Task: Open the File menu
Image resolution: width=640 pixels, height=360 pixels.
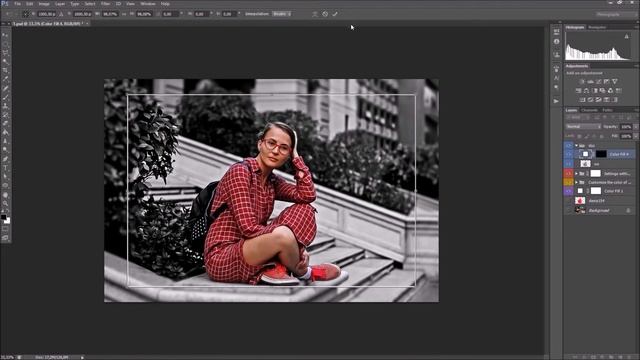Action: coord(17,4)
